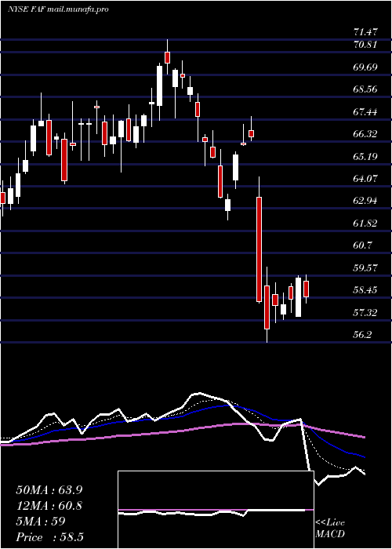Image resolution: width=392 pixels, height=549 pixels.
Task: Click the 57.32 price axis label
Action: coord(365,313)
